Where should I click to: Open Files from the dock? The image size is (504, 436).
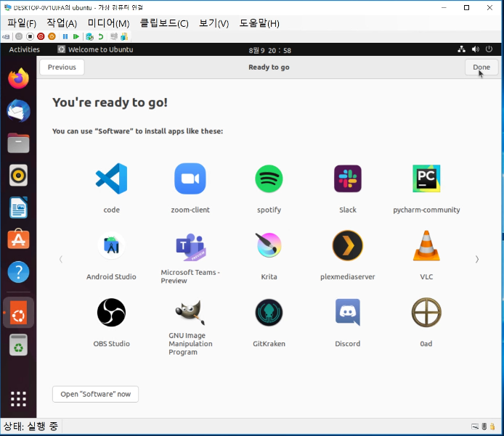click(x=18, y=143)
